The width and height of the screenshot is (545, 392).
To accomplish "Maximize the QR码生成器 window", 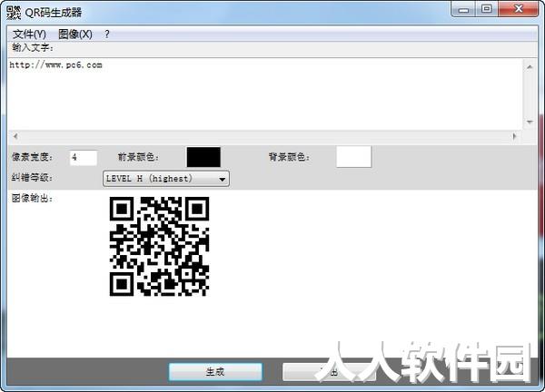I will [x=487, y=9].
